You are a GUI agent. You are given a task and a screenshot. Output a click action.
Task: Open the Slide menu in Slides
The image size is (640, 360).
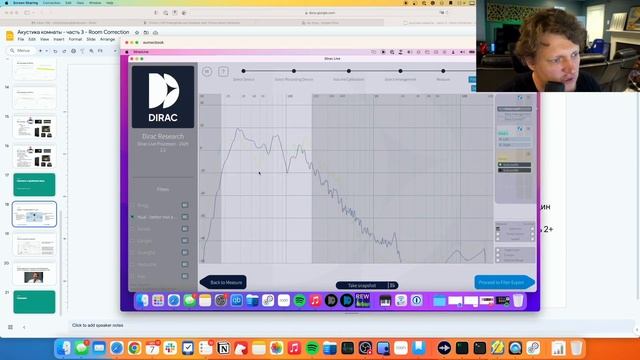[91, 40]
